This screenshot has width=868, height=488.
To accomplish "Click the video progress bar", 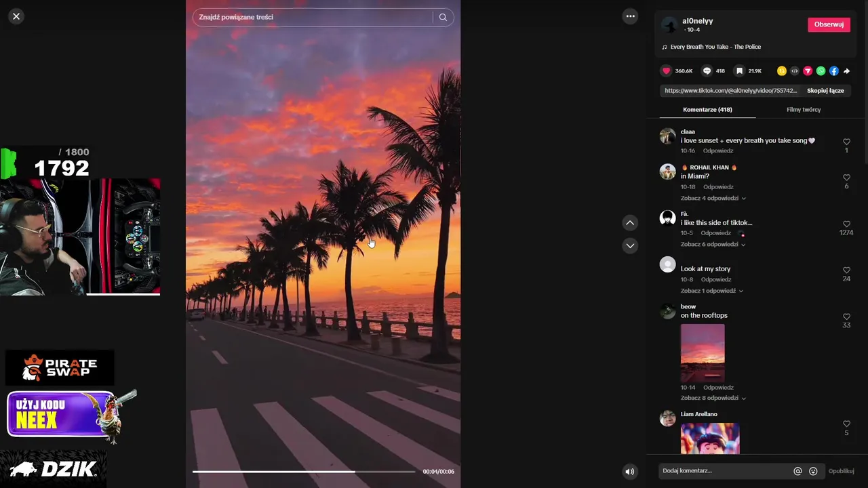I will pyautogui.click(x=304, y=471).
